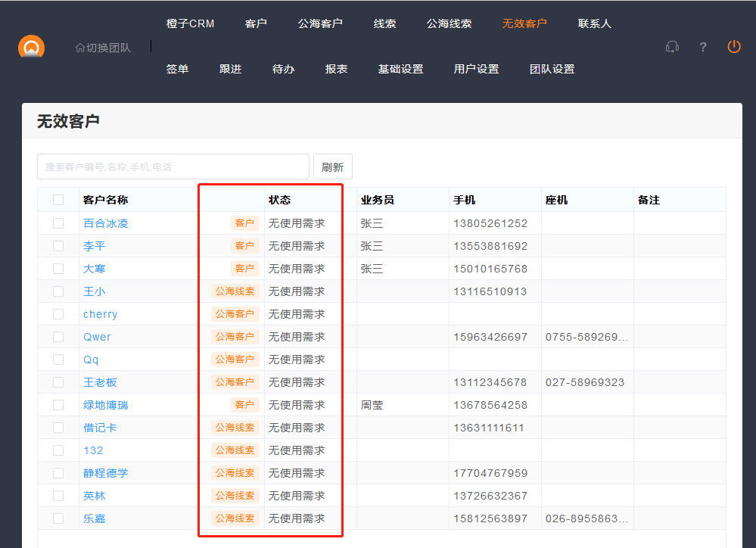Click the orange CRM logo icon
Viewport: 756px width, 548px height.
coord(31,47)
